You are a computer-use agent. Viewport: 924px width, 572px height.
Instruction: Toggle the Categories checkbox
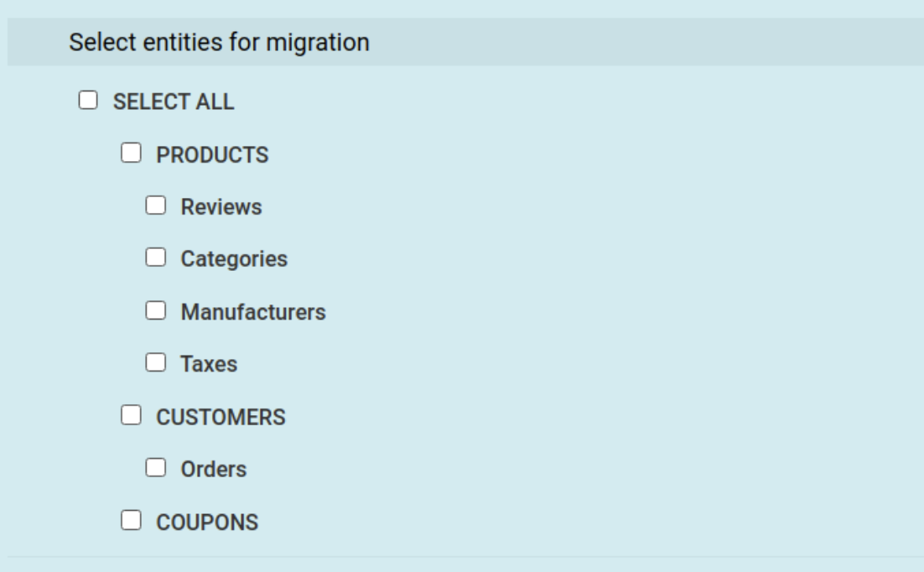156,258
